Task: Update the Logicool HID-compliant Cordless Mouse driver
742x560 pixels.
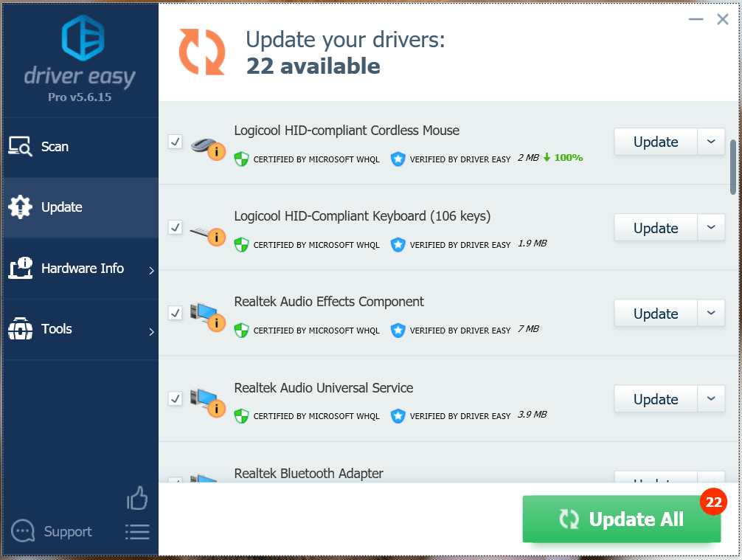Action: 656,142
